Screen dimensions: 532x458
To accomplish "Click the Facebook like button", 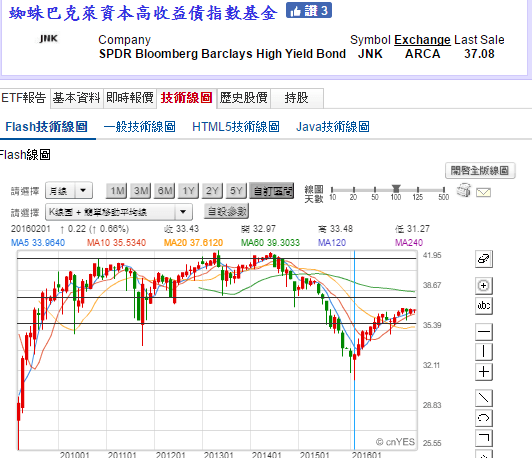I will 308,11.
